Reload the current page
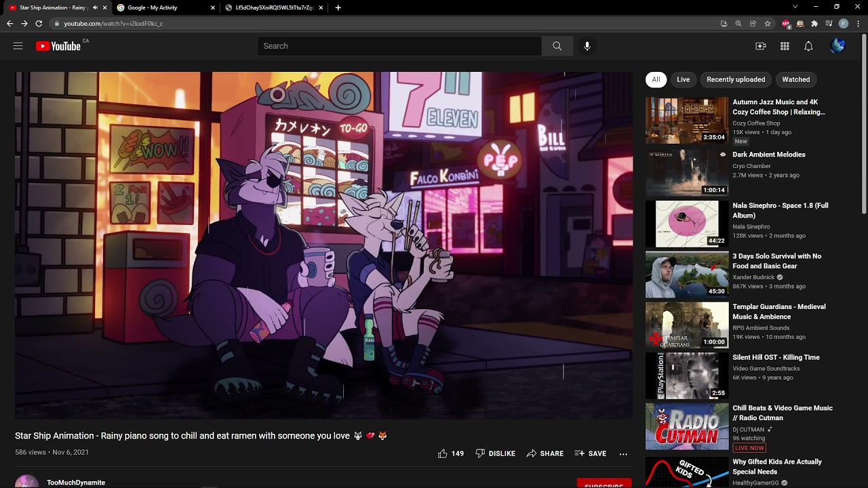868x488 pixels. [x=39, y=23]
